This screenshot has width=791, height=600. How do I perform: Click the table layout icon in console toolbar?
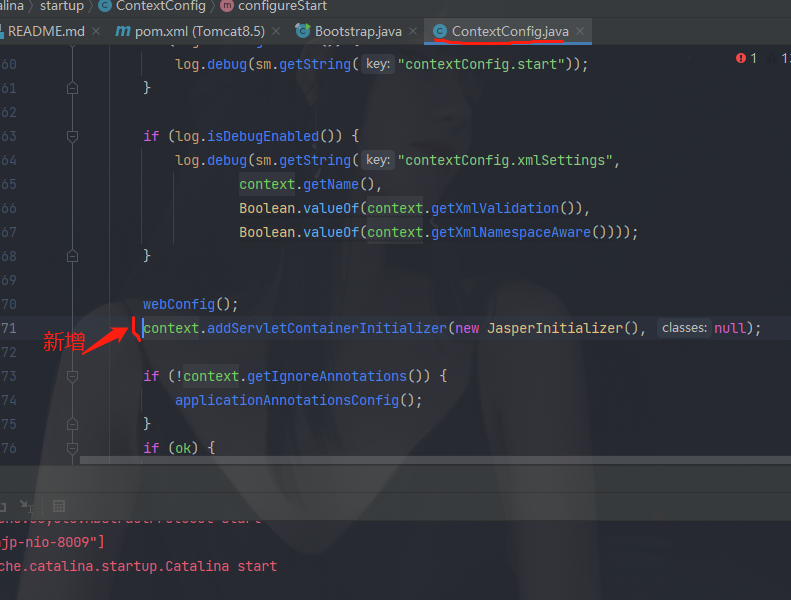pyautogui.click(x=59, y=507)
